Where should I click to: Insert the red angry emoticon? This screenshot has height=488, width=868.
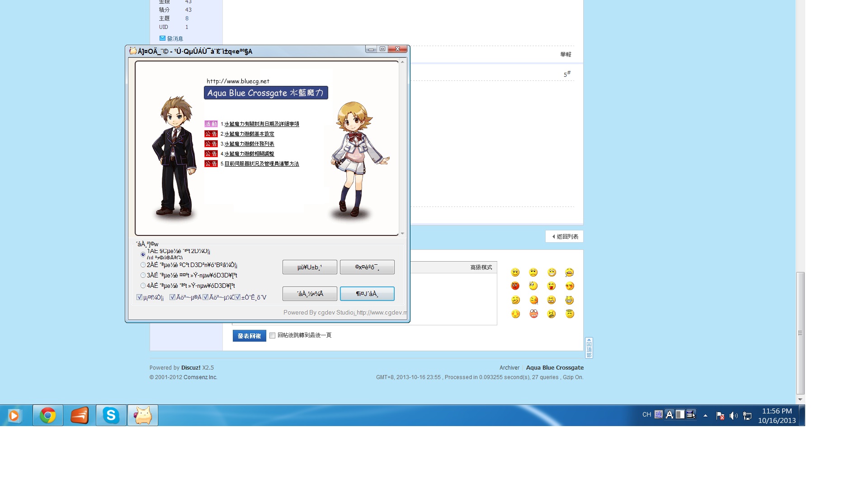click(515, 286)
